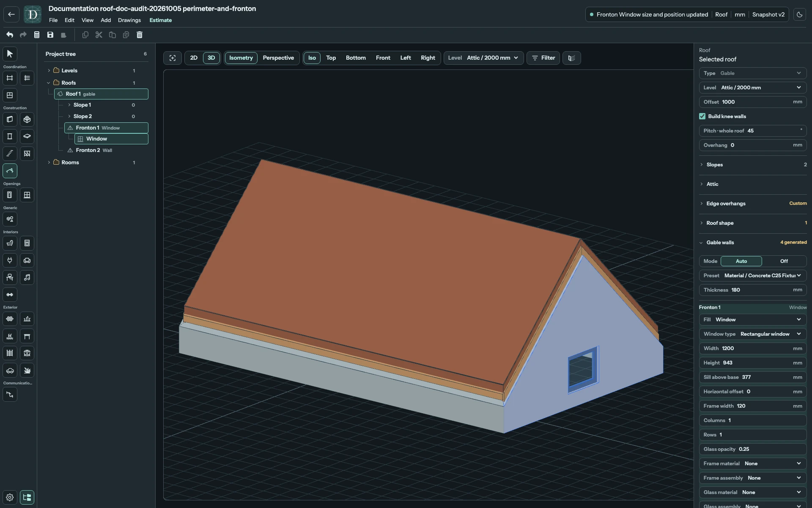Screen dimensions: 812x508
Task: Expand the Edge overhangs section
Action: 752,204
